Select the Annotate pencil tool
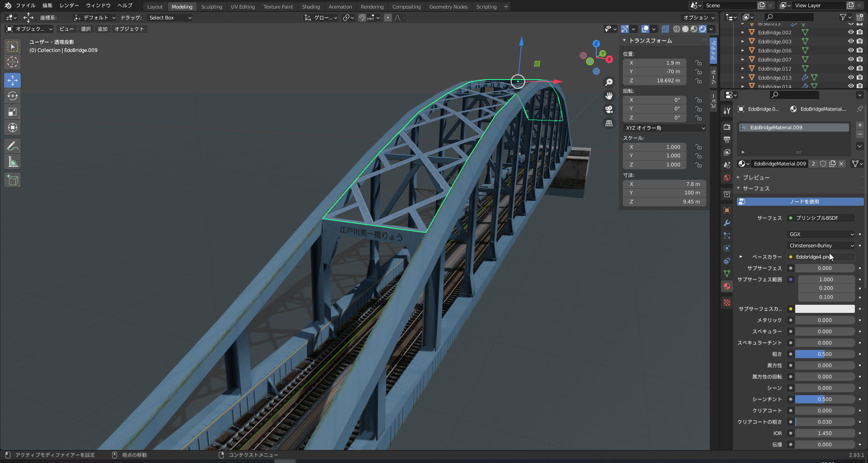 pos(13,146)
